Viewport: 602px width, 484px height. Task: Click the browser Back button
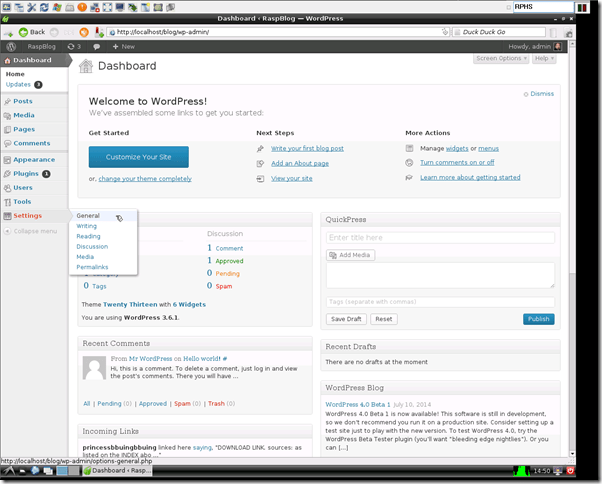click(30, 32)
